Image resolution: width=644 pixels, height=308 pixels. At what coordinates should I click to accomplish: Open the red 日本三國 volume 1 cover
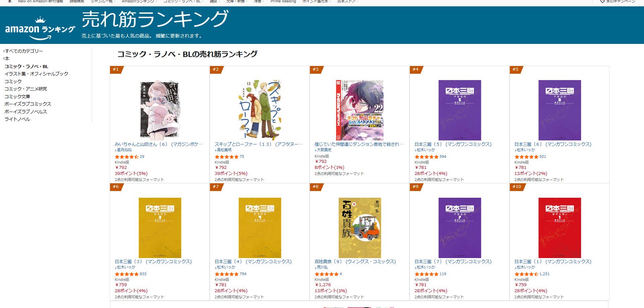click(559, 228)
